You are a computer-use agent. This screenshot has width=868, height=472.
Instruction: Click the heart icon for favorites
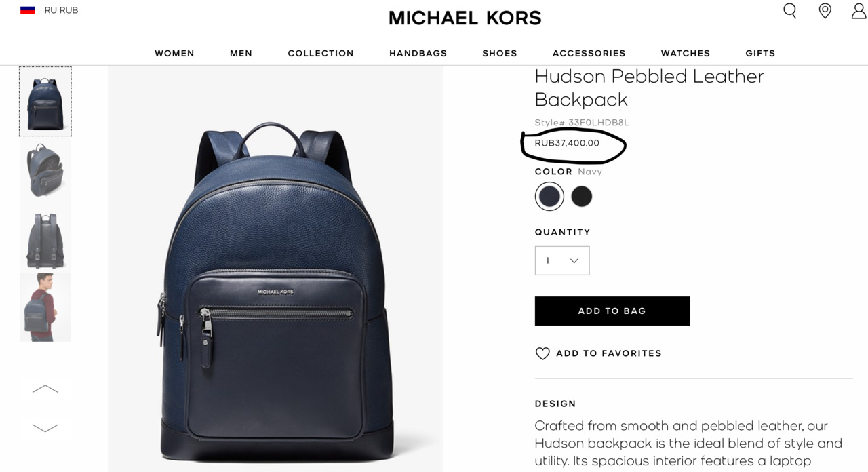pyautogui.click(x=542, y=353)
